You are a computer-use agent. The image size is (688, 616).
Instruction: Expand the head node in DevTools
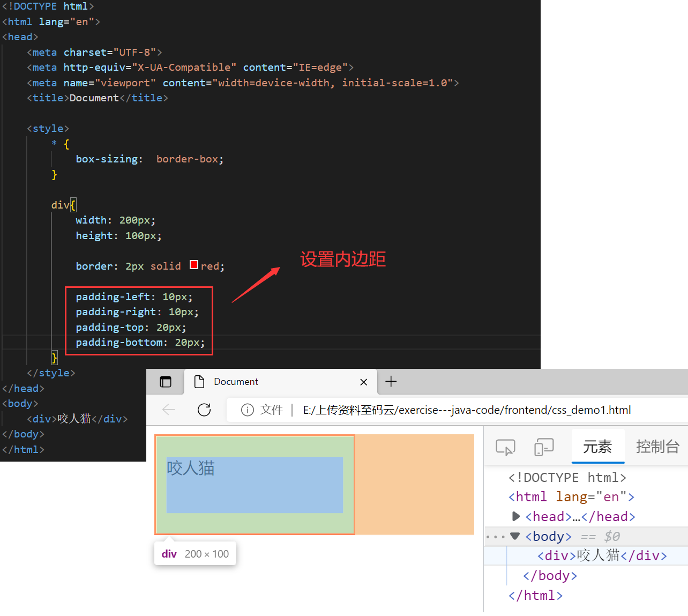(516, 517)
